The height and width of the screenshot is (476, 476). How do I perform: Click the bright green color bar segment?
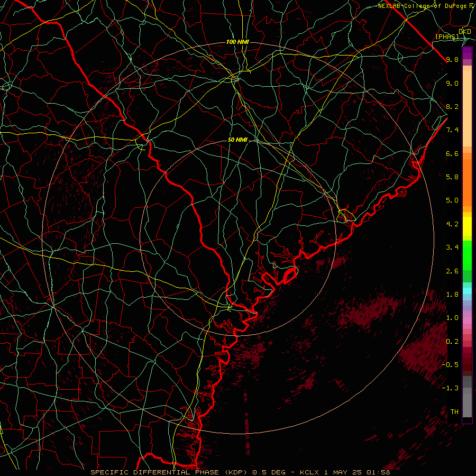click(x=467, y=255)
